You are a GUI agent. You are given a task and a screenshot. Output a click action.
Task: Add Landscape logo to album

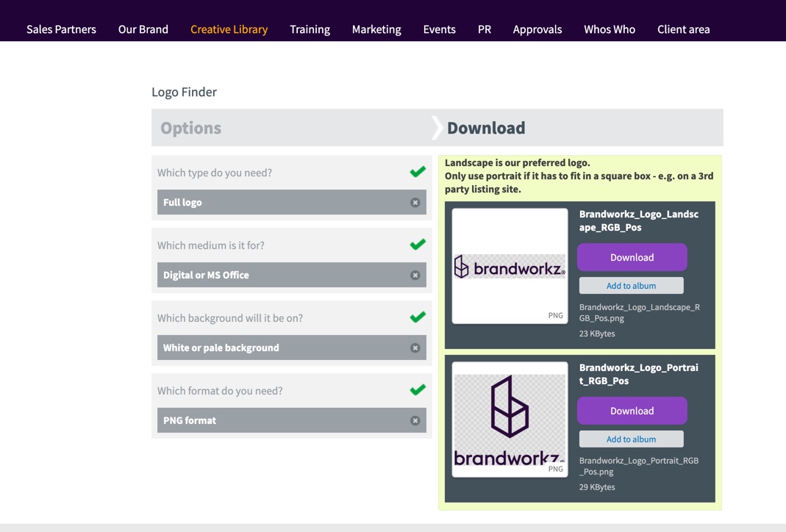(631, 286)
